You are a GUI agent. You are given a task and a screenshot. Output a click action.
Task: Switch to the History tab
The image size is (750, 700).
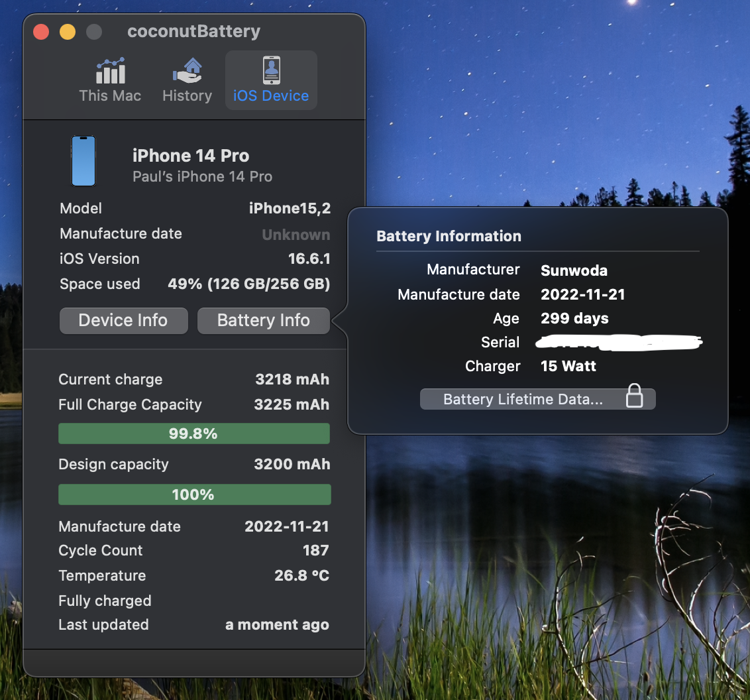[x=187, y=80]
